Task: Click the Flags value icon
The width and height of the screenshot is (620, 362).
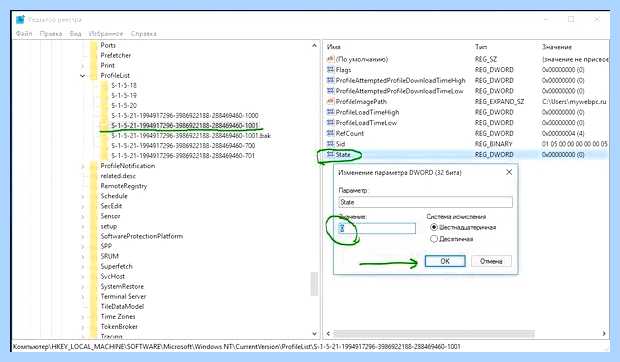Action: pos(331,70)
